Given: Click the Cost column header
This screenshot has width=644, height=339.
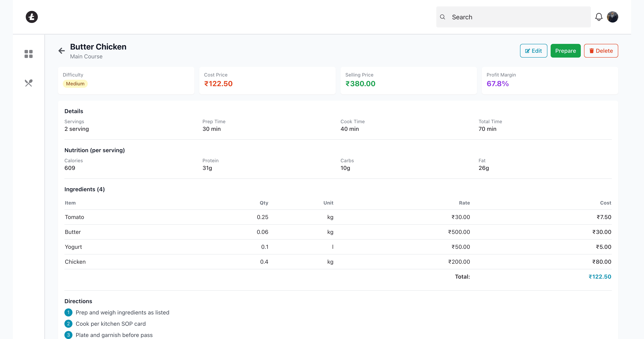Looking at the screenshot, I should tap(606, 203).
